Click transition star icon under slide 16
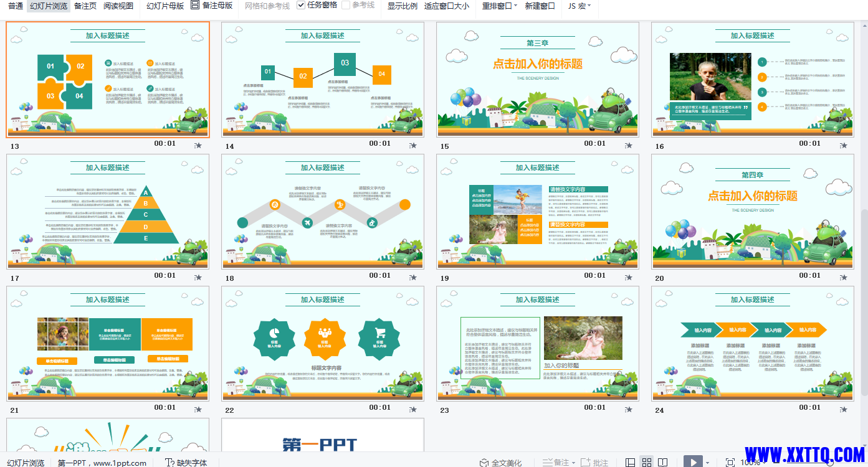 pos(843,146)
